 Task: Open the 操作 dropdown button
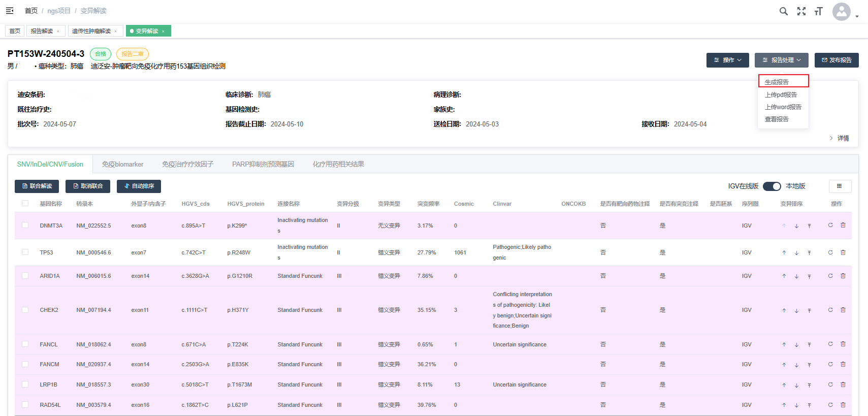[727, 60]
